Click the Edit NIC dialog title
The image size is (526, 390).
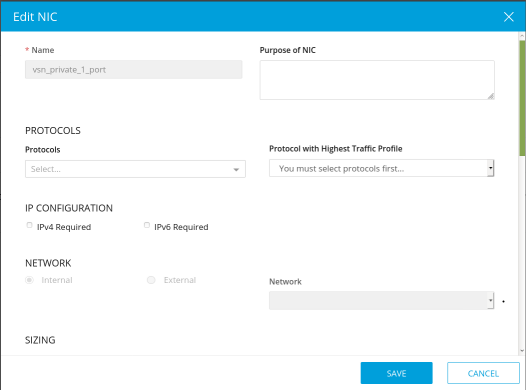point(35,17)
